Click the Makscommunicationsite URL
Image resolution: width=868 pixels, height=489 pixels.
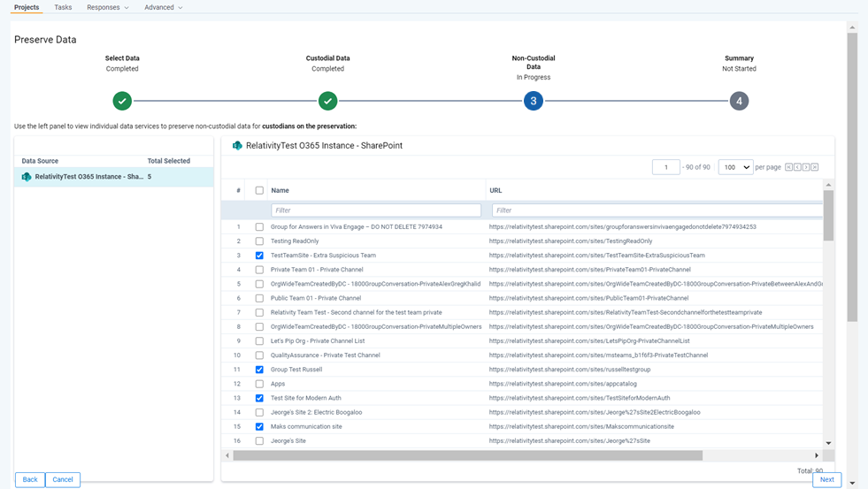pos(581,426)
